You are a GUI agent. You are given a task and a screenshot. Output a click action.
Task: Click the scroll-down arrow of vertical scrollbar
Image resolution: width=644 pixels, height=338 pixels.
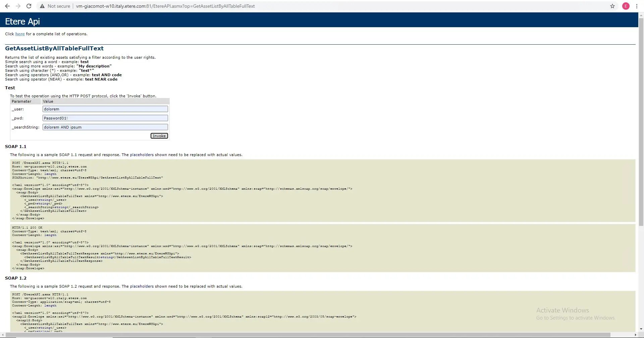pos(641,329)
